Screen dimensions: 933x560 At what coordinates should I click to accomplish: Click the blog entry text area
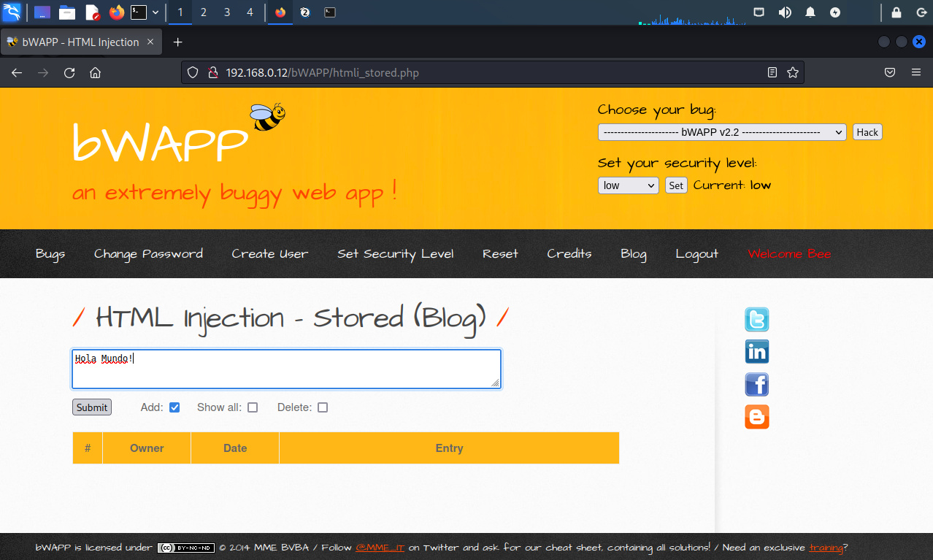286,369
